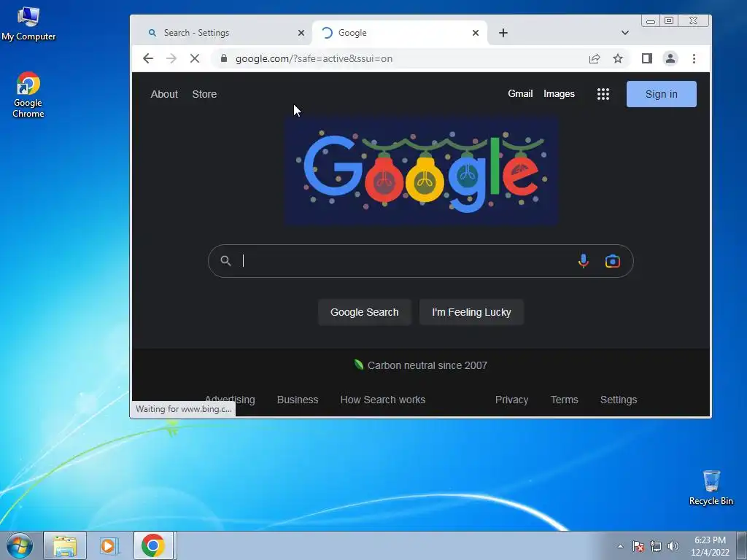Open the Chrome three-dot menu
Screen dimensions: 747x560
point(694,58)
